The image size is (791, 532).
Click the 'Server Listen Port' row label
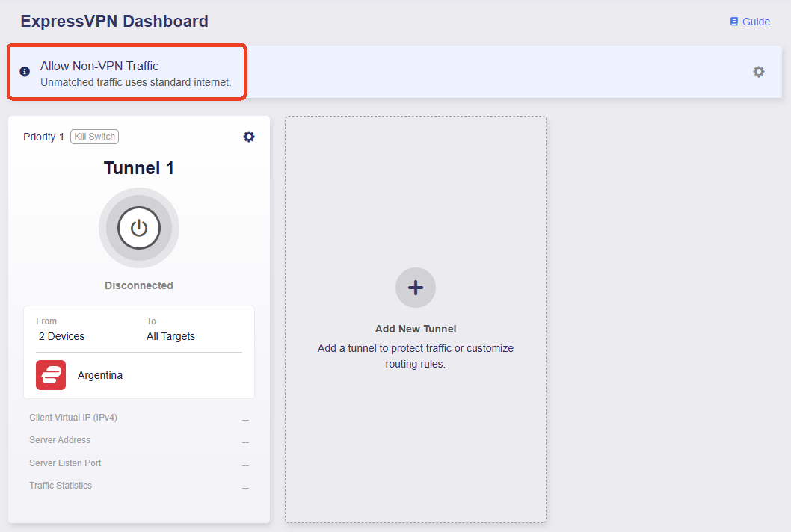click(65, 463)
